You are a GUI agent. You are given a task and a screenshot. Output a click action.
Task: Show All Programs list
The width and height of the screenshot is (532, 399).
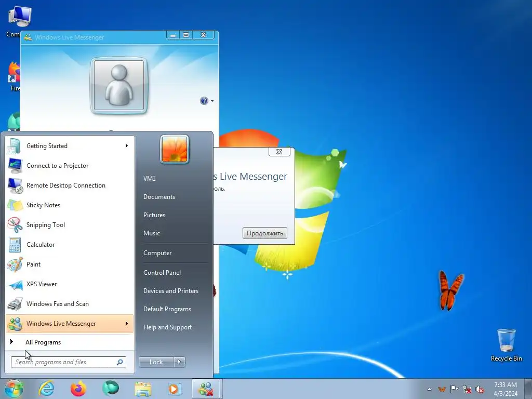(x=70, y=342)
